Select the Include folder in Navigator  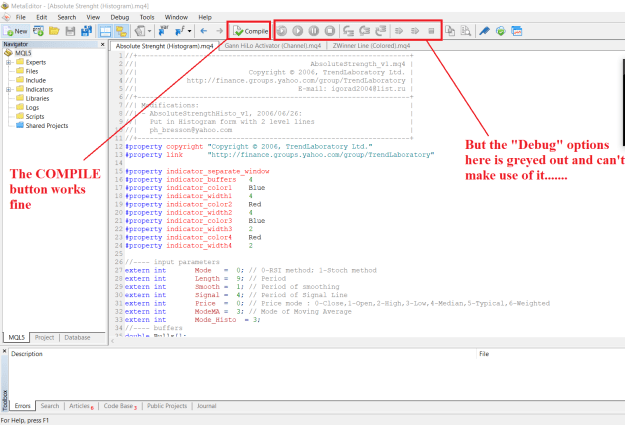tap(35, 81)
